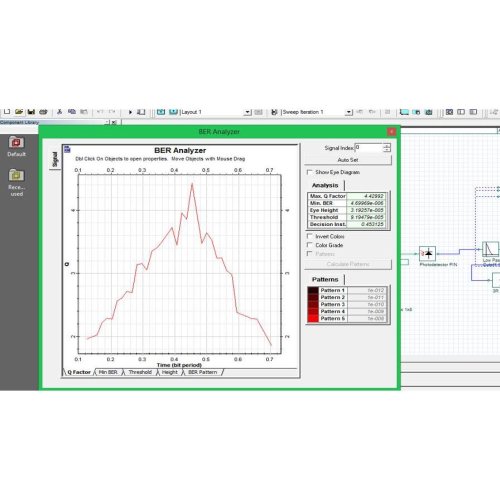
Task: Click the Auto Set button
Action: pos(348,160)
